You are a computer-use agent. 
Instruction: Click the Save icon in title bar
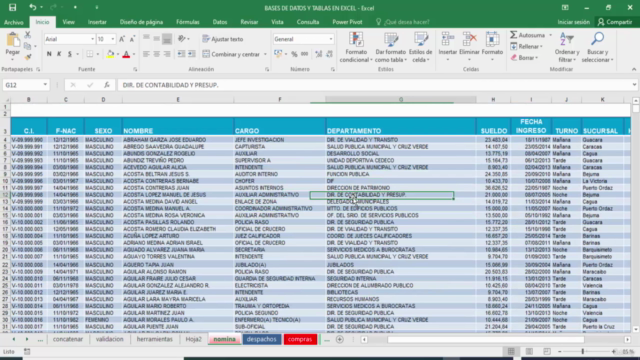point(12,7)
